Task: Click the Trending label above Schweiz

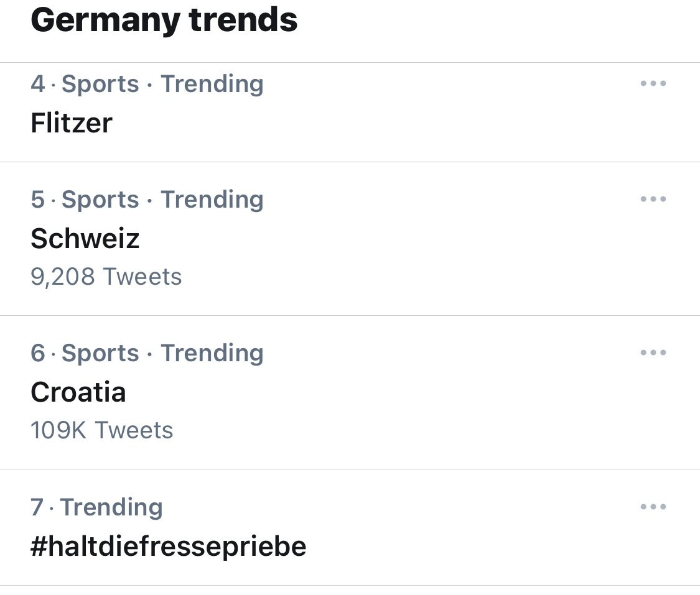Action: pos(212,200)
